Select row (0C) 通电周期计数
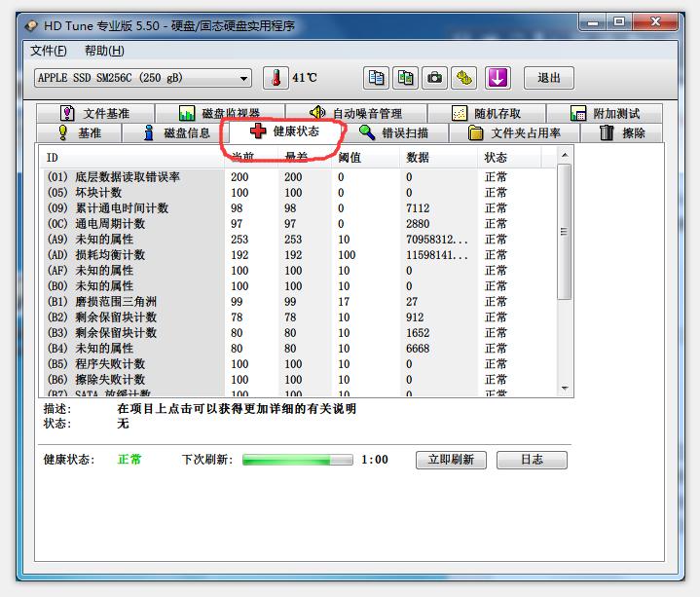 pyautogui.click(x=299, y=224)
